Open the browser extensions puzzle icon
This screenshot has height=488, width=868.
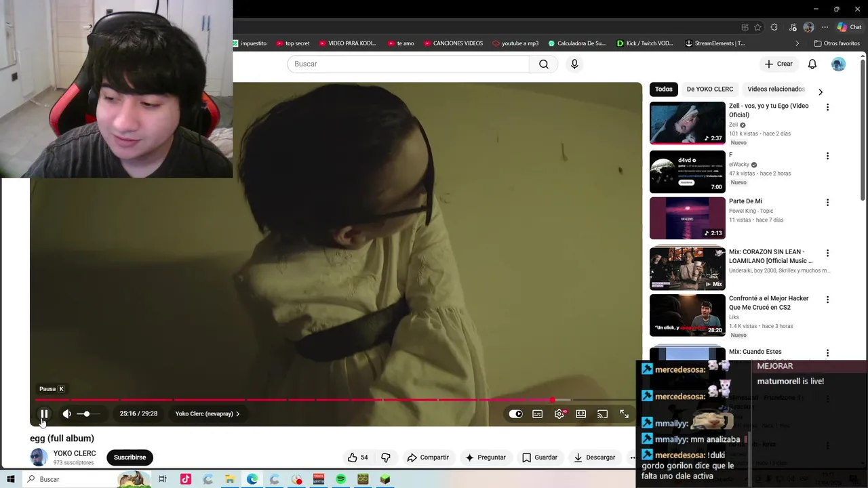tap(774, 27)
